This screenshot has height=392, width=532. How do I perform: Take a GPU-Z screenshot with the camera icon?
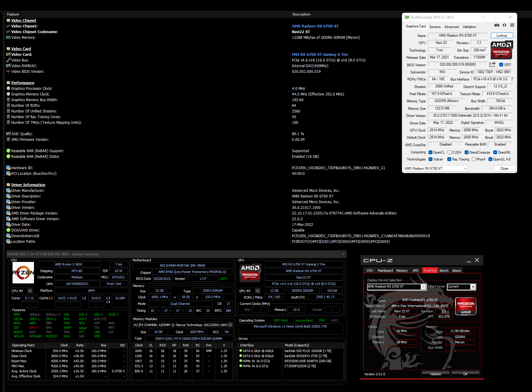497,25
